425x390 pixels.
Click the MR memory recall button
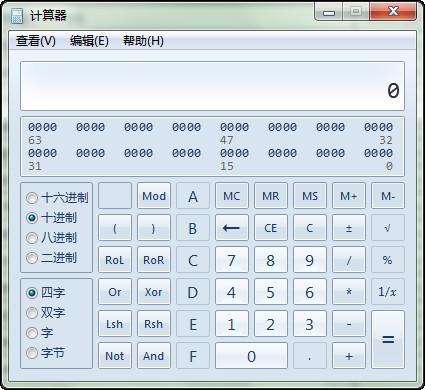(271, 196)
